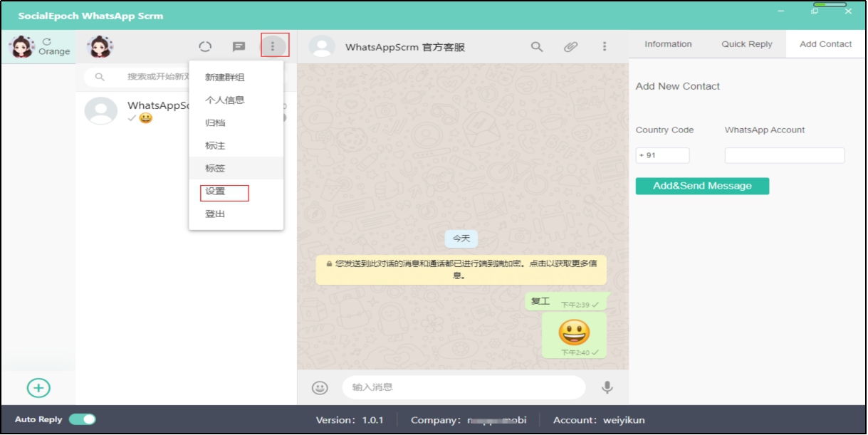Choose 个人信息 from the menu

pyautogui.click(x=236, y=100)
